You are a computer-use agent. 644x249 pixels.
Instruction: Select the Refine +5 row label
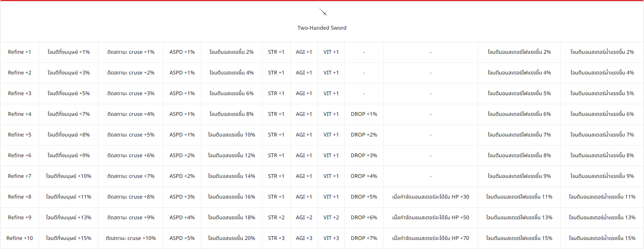[x=20, y=135]
